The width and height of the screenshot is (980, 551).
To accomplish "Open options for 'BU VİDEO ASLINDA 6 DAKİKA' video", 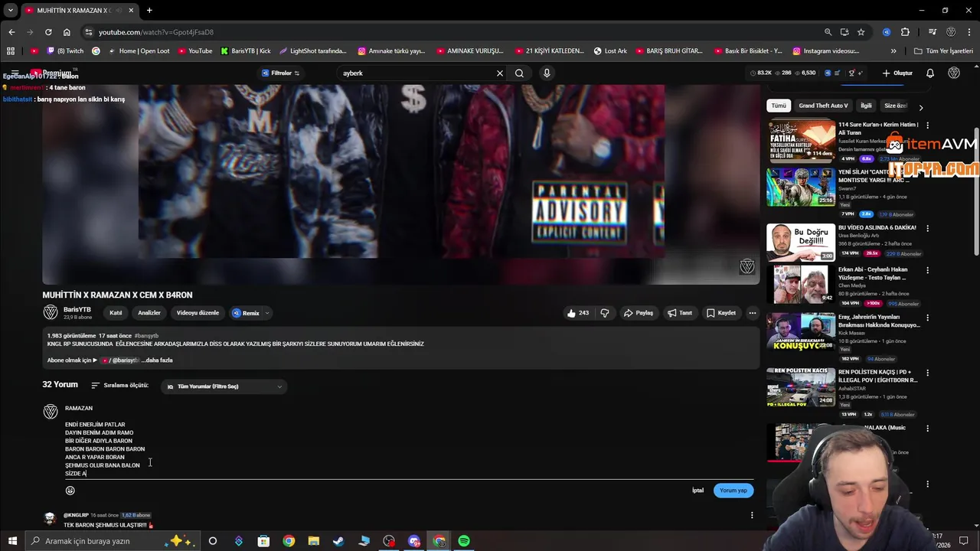I will (x=928, y=228).
